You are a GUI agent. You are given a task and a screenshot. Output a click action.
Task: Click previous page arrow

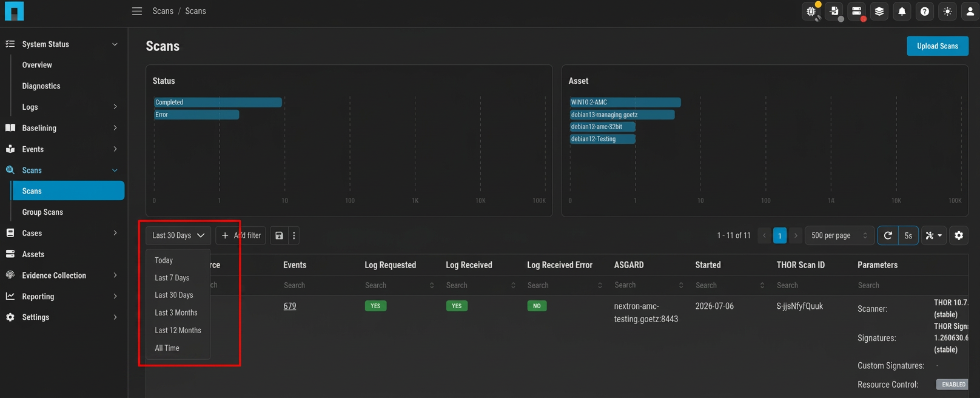pyautogui.click(x=764, y=235)
